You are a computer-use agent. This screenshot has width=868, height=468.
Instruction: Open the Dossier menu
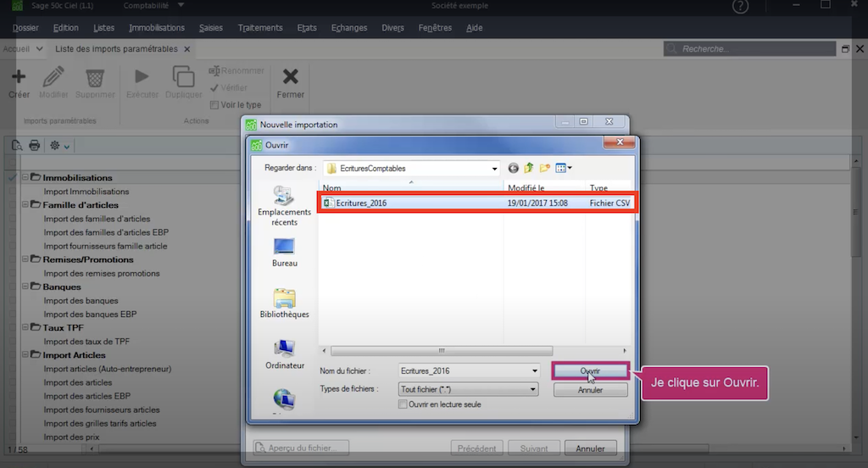[25, 28]
